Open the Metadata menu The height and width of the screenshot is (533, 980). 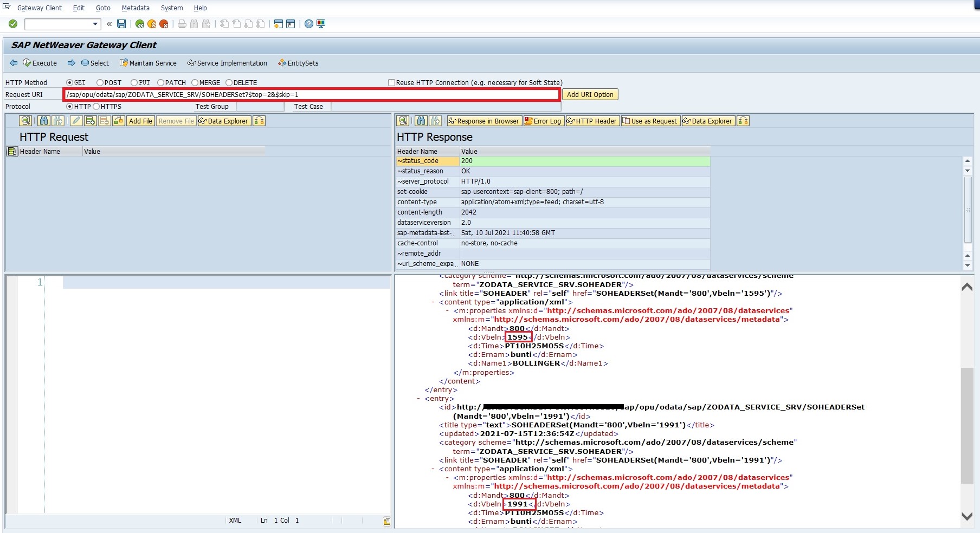tap(135, 8)
